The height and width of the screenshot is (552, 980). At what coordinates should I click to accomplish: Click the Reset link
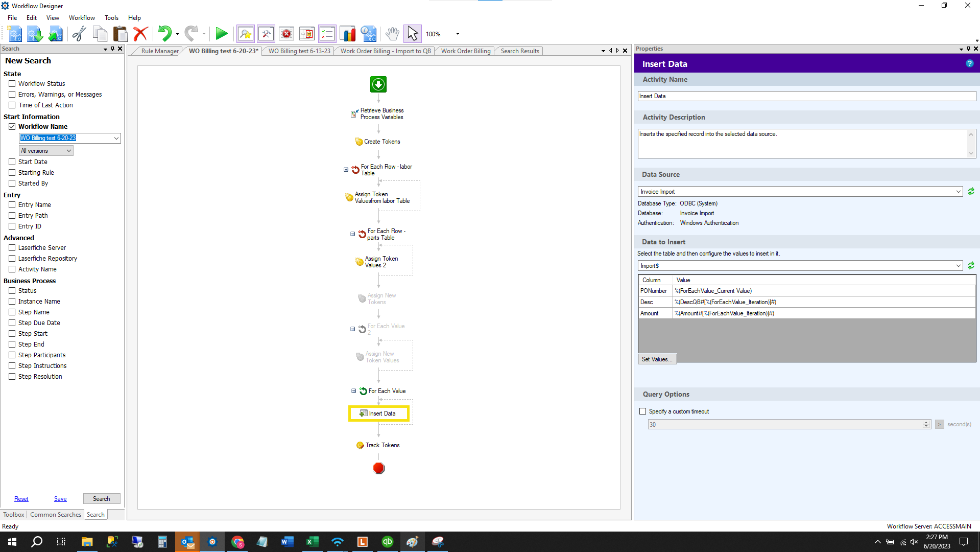coord(21,499)
